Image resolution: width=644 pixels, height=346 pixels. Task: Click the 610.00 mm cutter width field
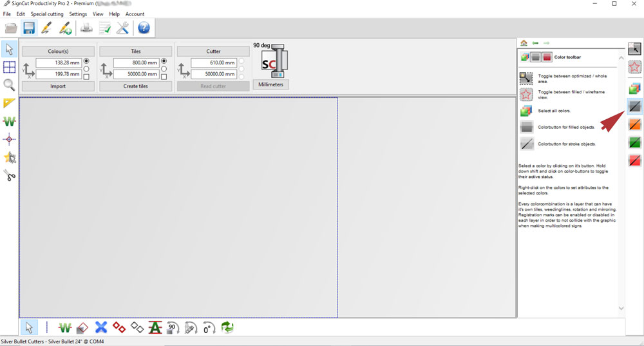(x=214, y=63)
